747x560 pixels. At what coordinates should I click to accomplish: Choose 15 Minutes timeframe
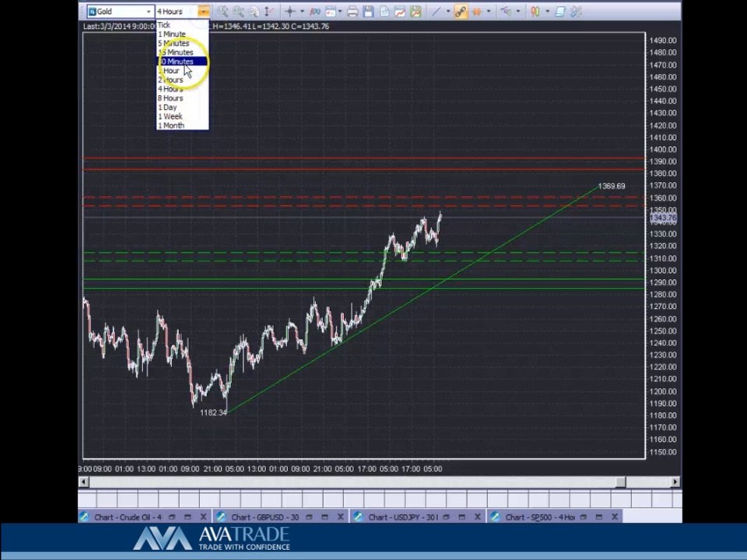coord(182,52)
